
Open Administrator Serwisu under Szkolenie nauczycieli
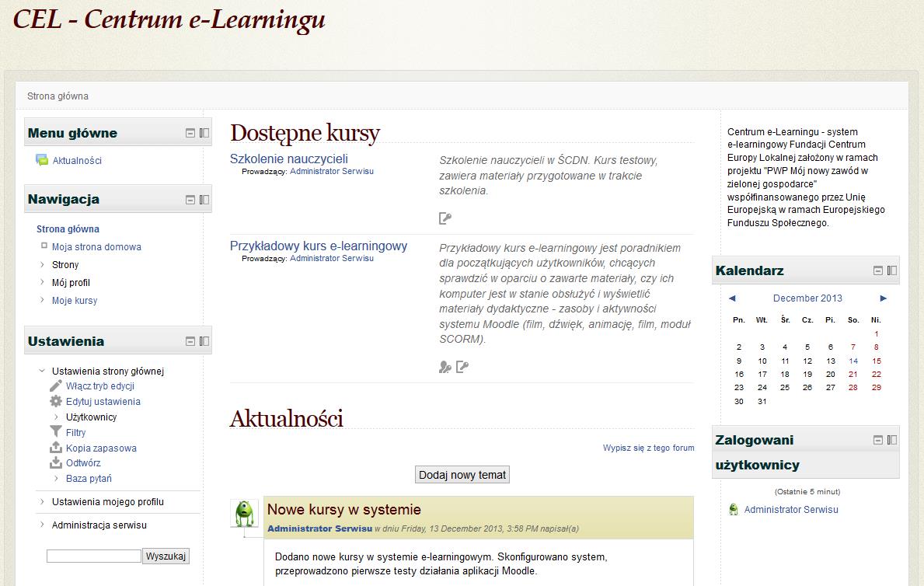[x=332, y=171]
